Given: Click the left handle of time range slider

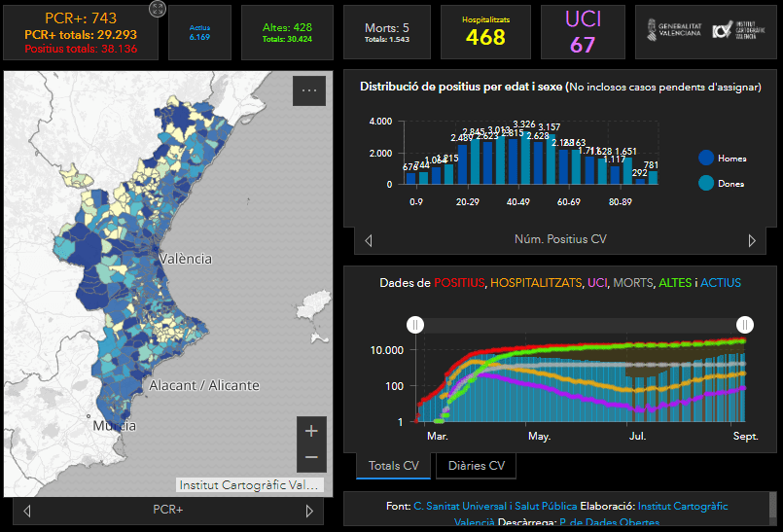Looking at the screenshot, I should (415, 325).
